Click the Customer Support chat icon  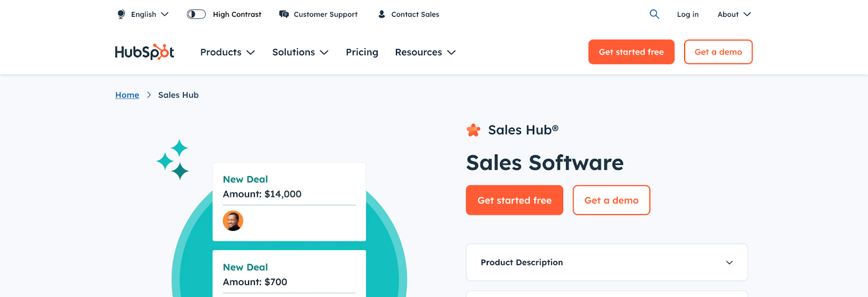(x=284, y=14)
